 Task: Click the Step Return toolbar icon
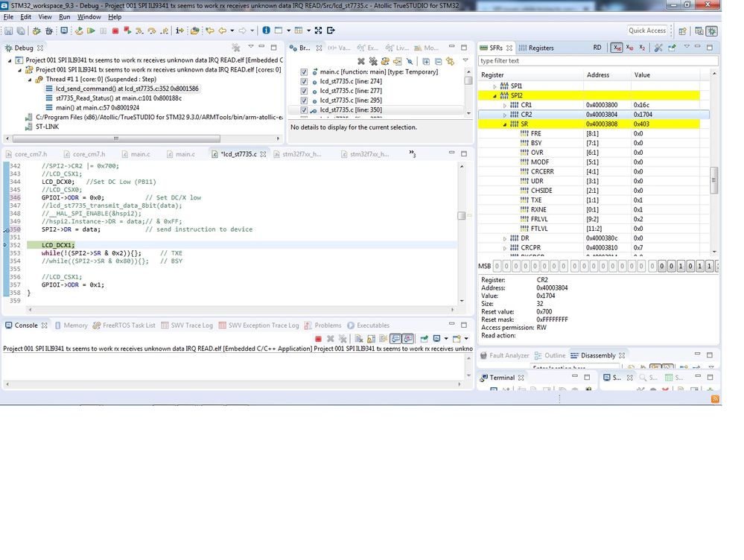coord(164,31)
